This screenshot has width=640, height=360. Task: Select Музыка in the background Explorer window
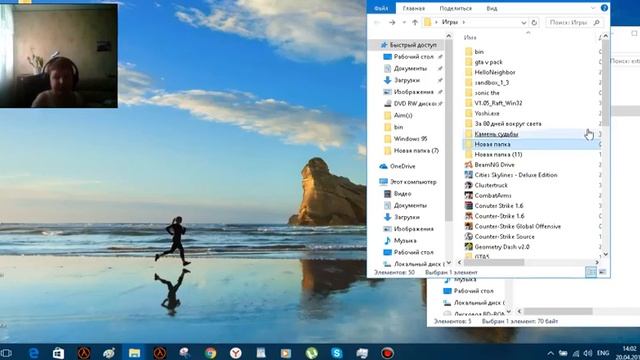(465, 280)
